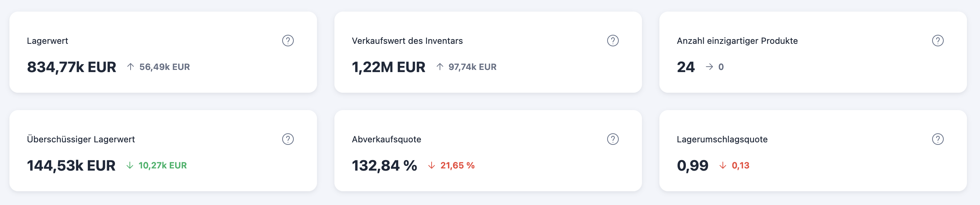The height and width of the screenshot is (205, 980).
Task: Open help for Verkaufswert des Inventars
Action: [x=613, y=41]
